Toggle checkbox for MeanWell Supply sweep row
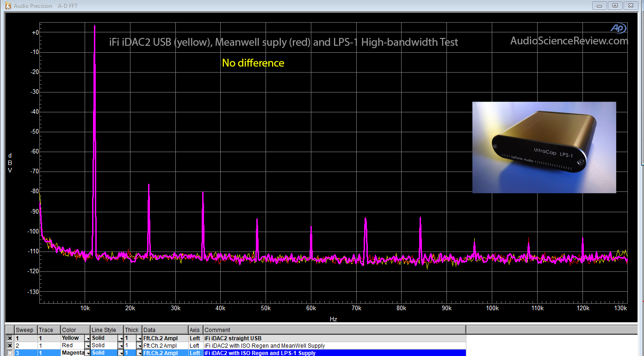This screenshot has height=356, width=644. (x=10, y=346)
